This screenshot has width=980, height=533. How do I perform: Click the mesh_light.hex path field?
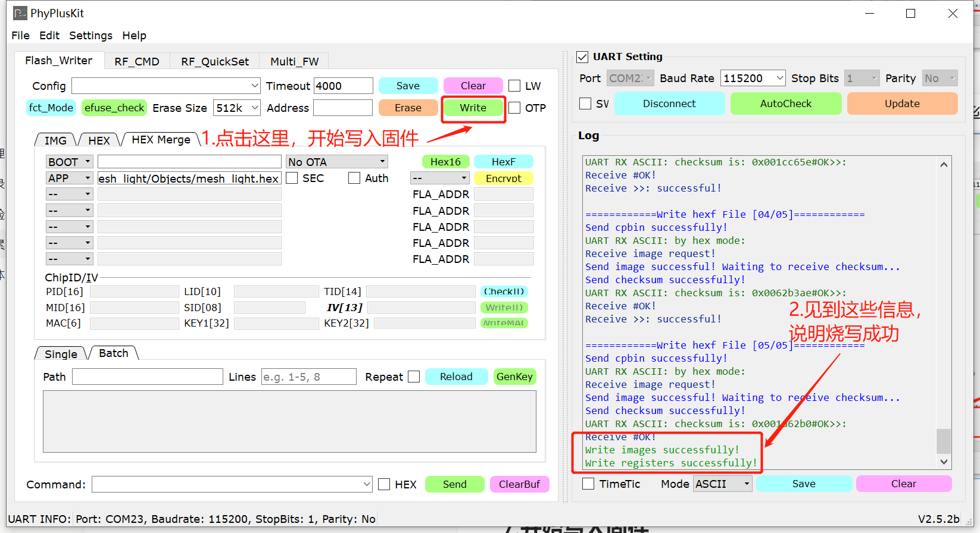(189, 178)
